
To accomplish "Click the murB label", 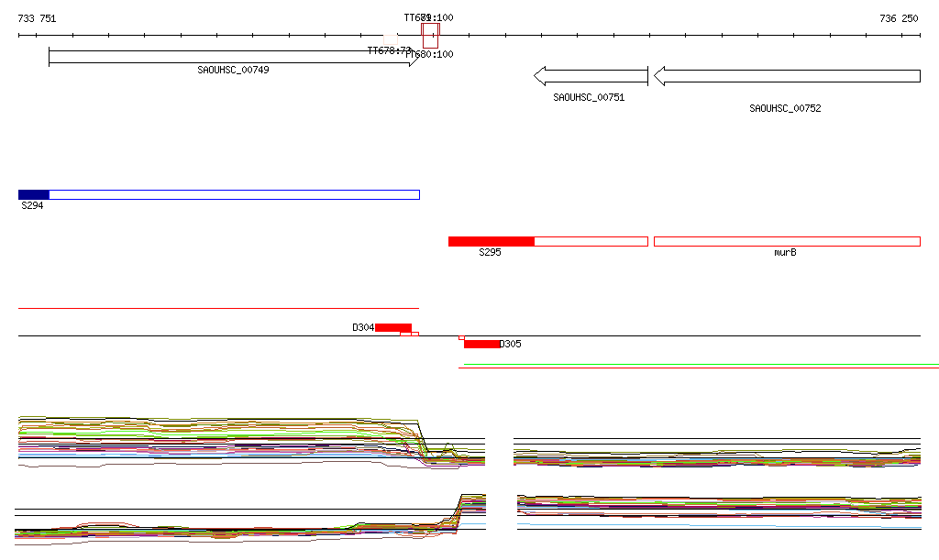I will pos(785,252).
